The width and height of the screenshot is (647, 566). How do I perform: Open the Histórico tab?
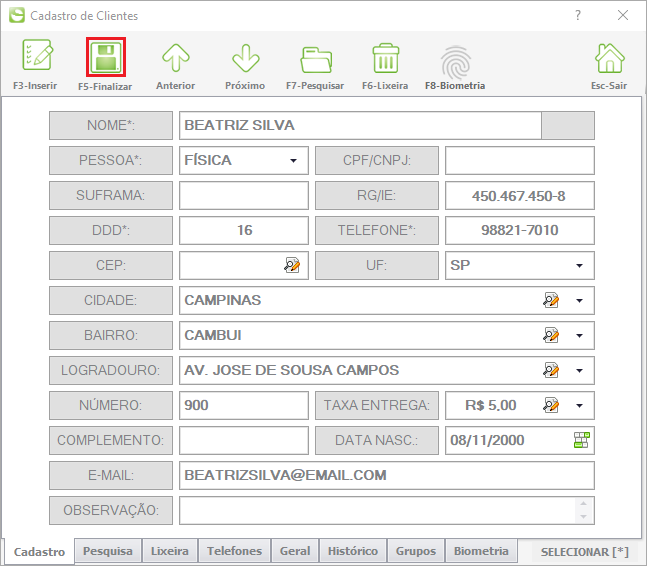353,551
